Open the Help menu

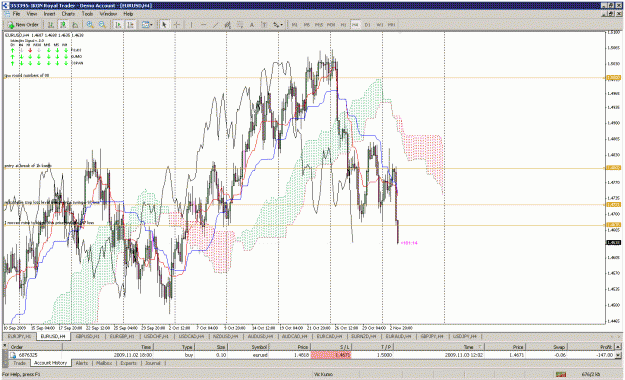tap(128, 14)
